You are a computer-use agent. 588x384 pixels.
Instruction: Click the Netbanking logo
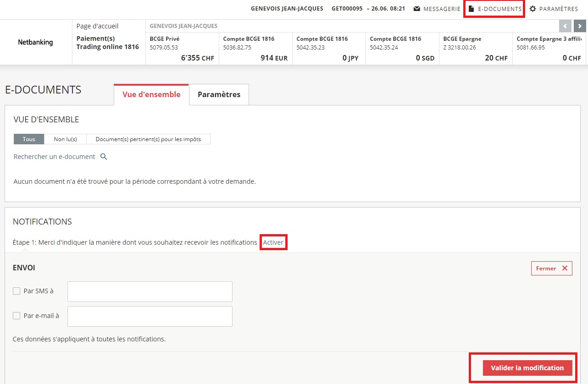click(x=35, y=42)
